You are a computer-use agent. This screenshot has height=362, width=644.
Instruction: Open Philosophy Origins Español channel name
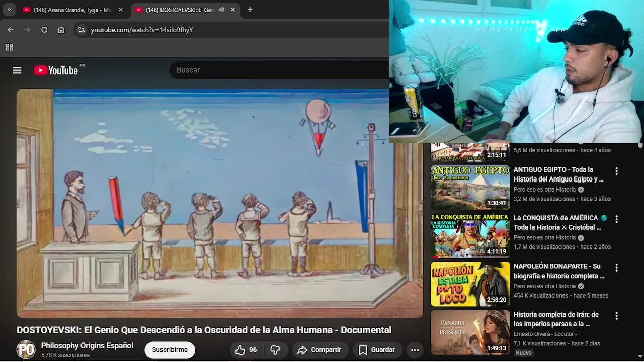click(x=87, y=346)
